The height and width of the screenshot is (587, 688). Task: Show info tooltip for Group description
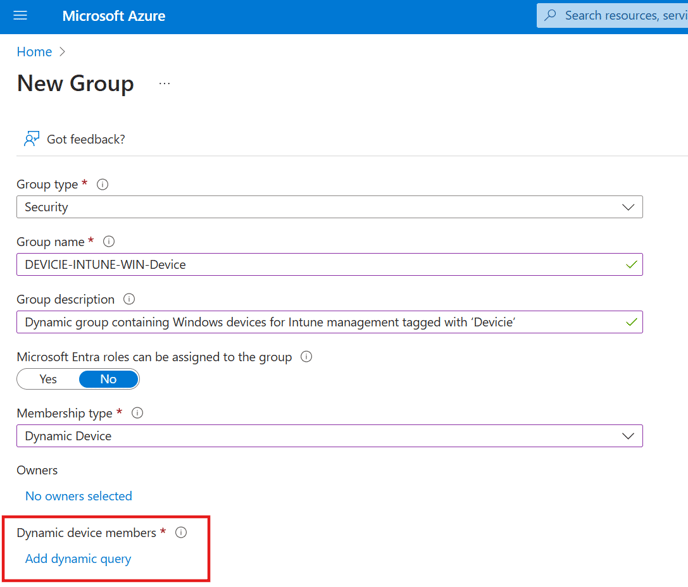click(129, 299)
